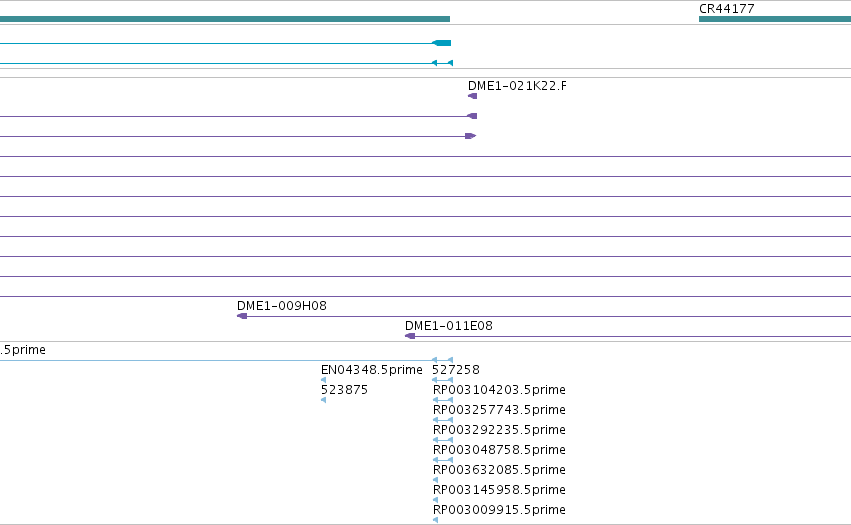Click the RP003257743.5prime feature glyph
The height and width of the screenshot is (525, 851).
pos(443,420)
